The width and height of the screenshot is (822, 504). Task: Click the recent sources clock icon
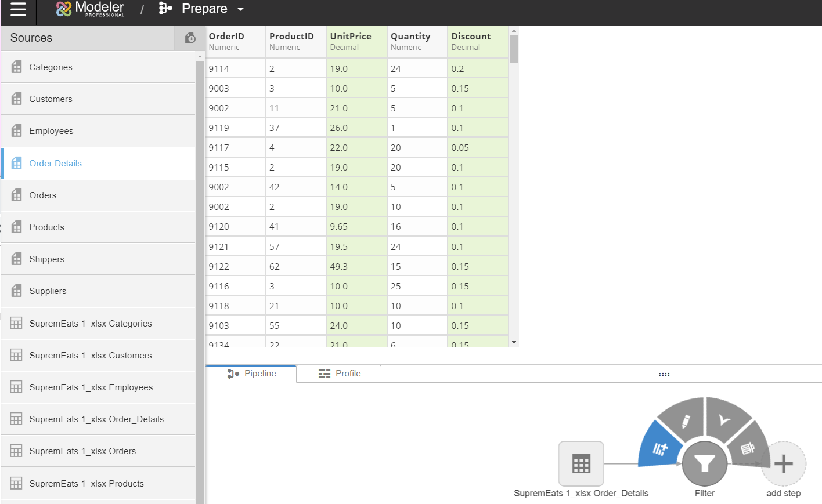point(190,38)
